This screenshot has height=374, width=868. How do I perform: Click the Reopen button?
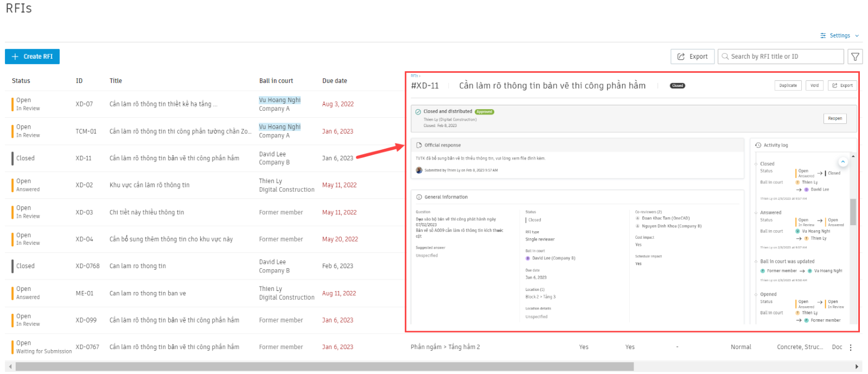(835, 118)
